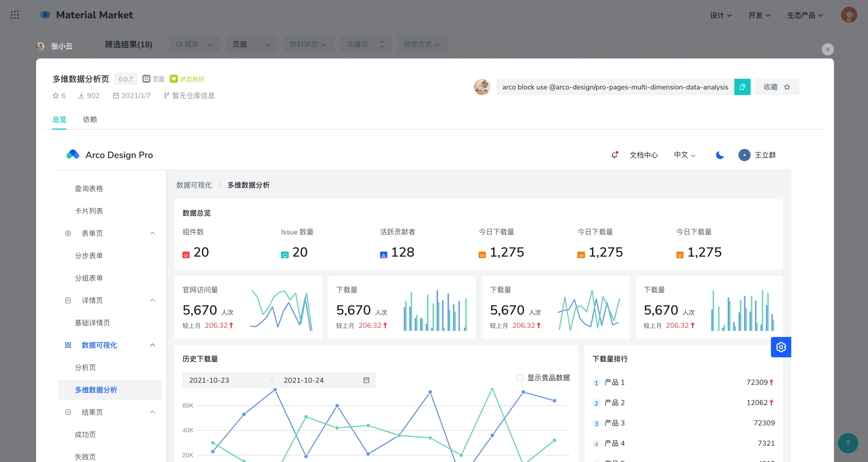Close the detail modal with X button

pyautogui.click(x=828, y=49)
